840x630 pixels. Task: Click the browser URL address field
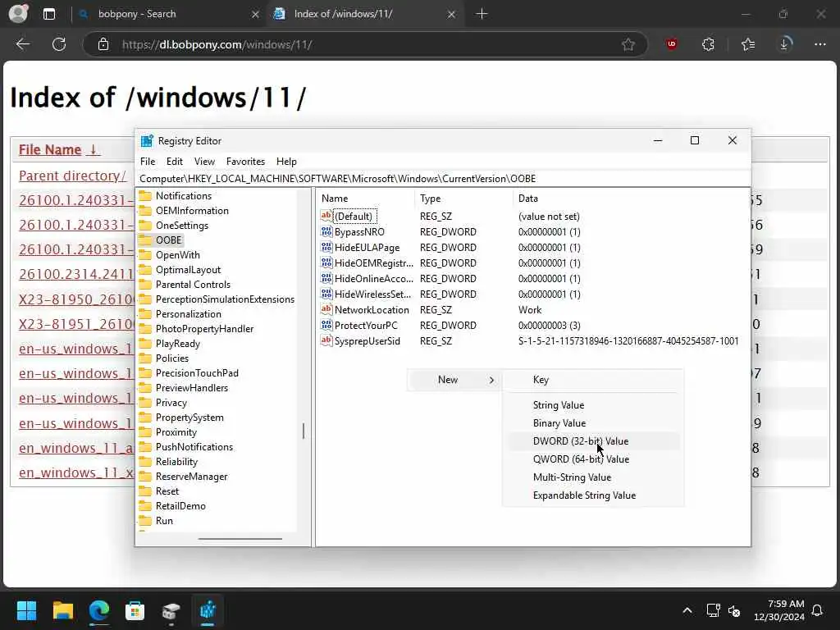[364, 44]
